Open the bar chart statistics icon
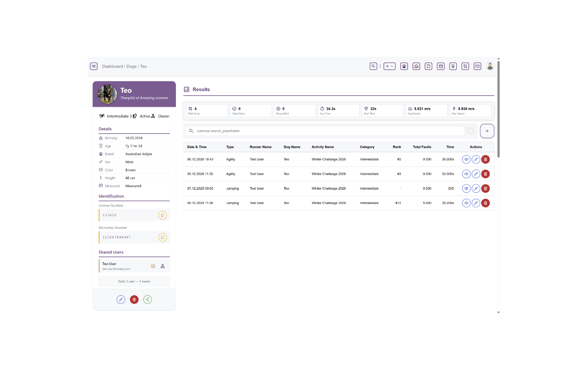 coord(416,66)
